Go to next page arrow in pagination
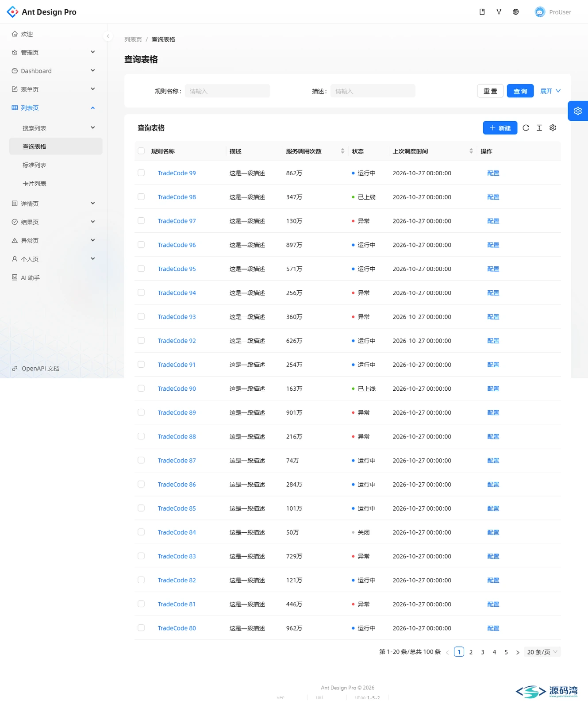The height and width of the screenshot is (708, 588). (518, 652)
